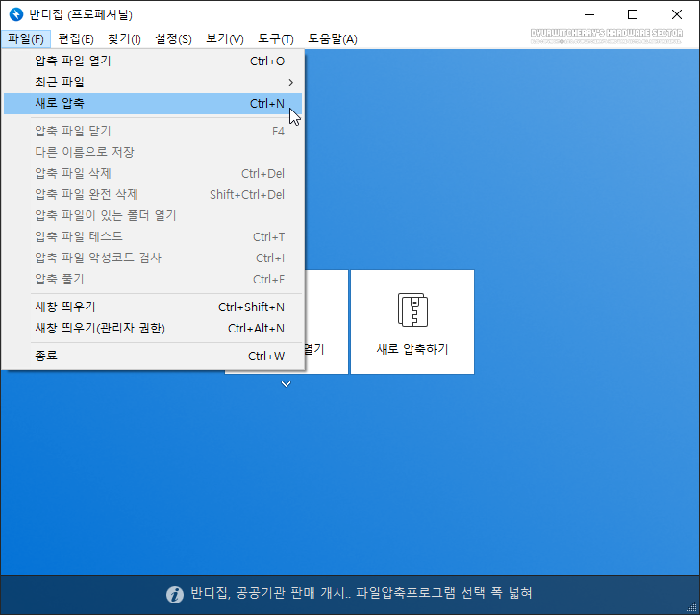This screenshot has height=615, width=700.
Task: Choose 새창 띄우기 menu entry
Action: (x=153, y=307)
